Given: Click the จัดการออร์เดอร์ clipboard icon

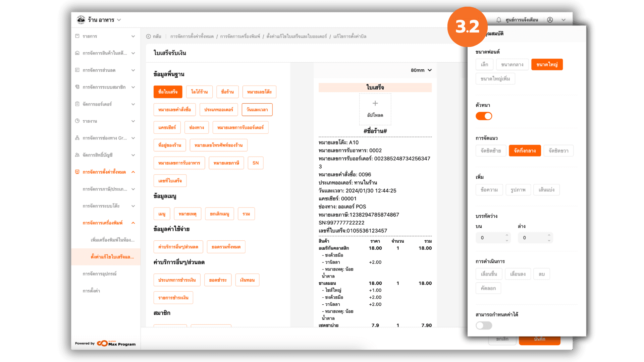Looking at the screenshot, I should pos(77,104).
